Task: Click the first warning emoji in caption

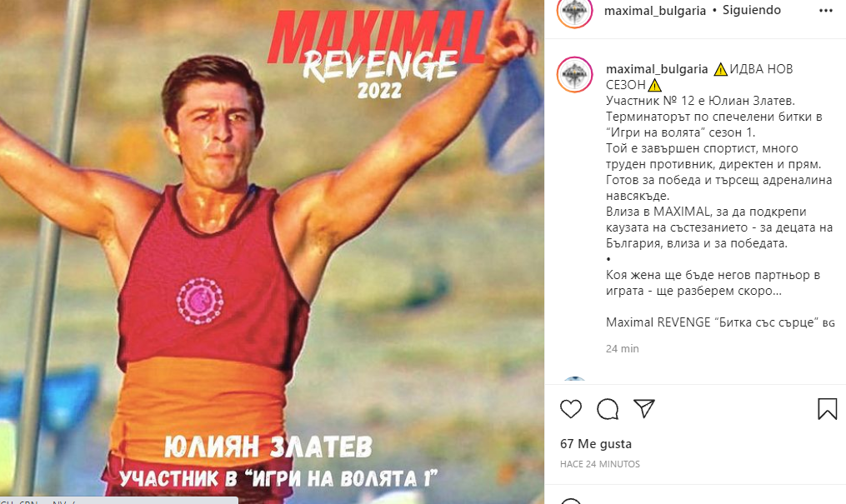Action: click(720, 69)
